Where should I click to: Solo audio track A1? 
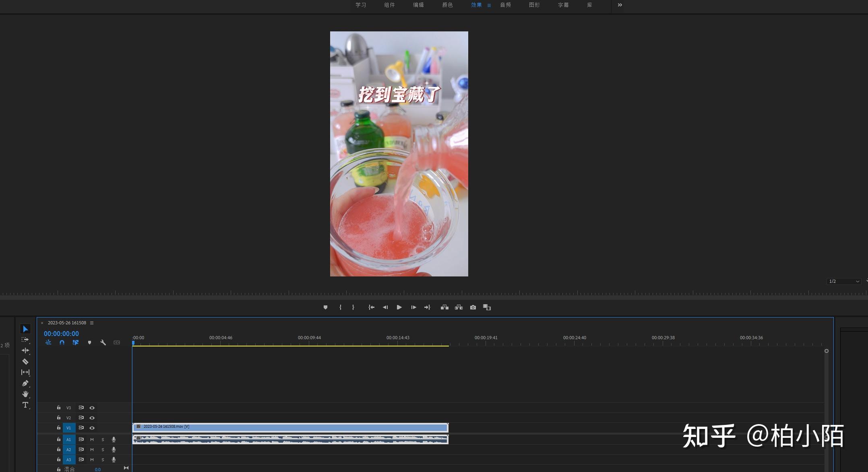point(103,440)
